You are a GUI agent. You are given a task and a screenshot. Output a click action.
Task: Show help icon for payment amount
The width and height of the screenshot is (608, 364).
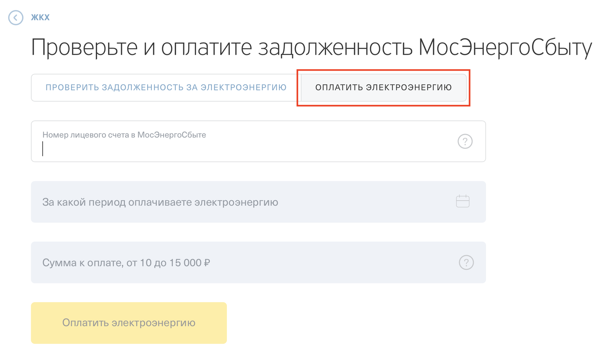[x=466, y=262]
